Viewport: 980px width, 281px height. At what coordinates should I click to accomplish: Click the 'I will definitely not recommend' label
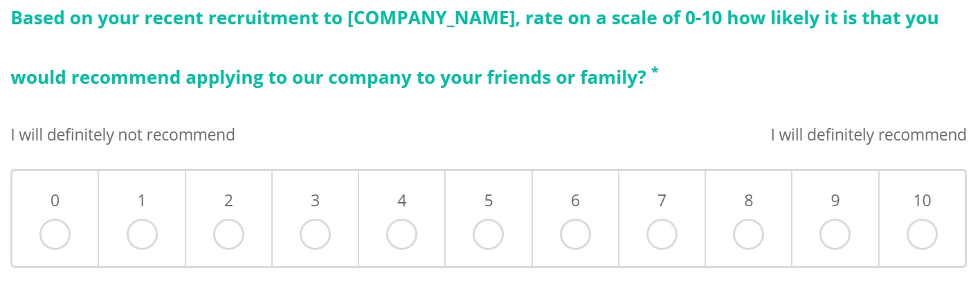click(123, 135)
